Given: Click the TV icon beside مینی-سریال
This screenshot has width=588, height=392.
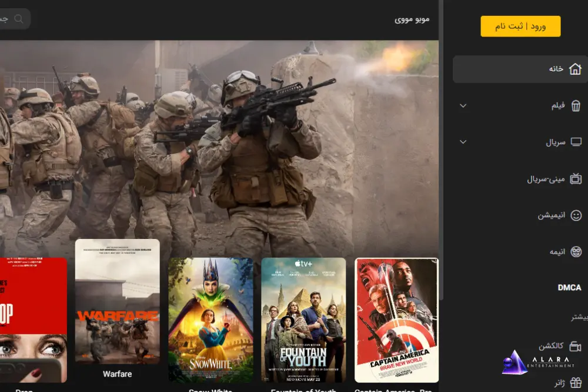Looking at the screenshot, I should coord(576,178).
